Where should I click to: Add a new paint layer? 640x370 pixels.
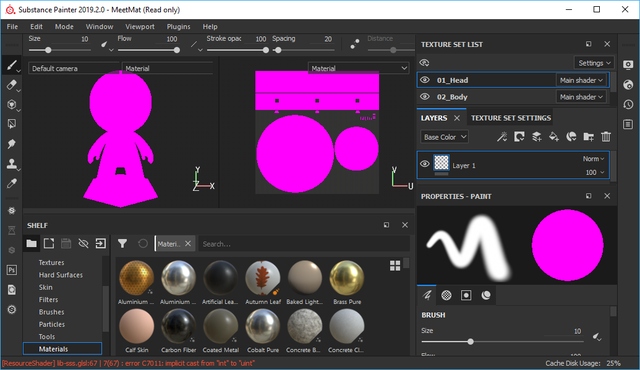(x=537, y=137)
